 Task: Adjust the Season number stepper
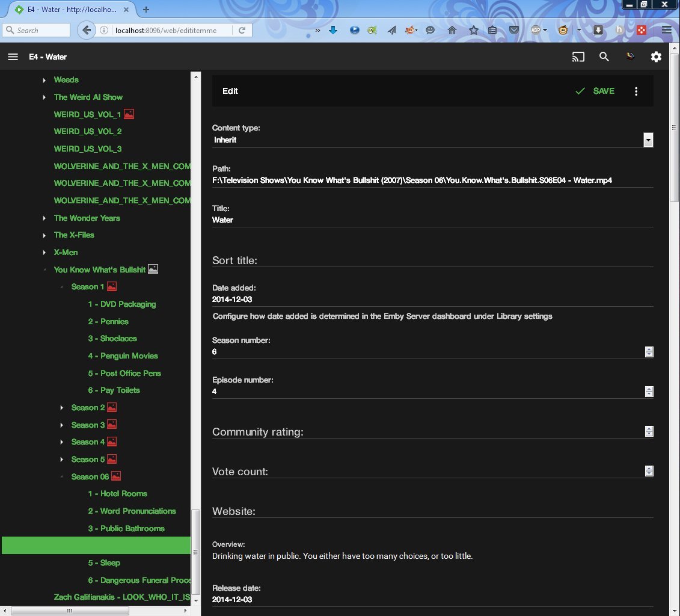coord(649,352)
